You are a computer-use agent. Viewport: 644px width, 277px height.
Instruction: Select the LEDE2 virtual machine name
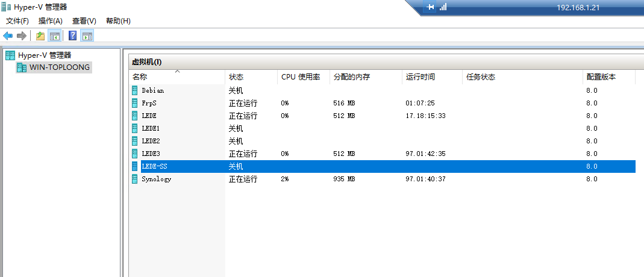151,141
